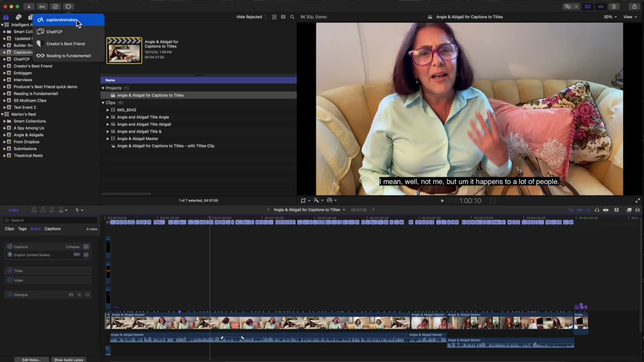Expand the IMG_8042 clip disclosure triangle

[x=107, y=110]
